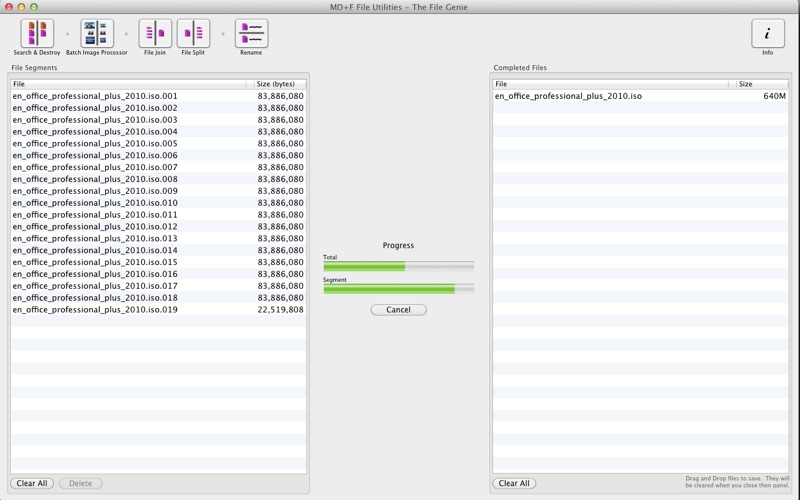Select segment en_office_professional_plus_2010.iso.006

coord(158,155)
